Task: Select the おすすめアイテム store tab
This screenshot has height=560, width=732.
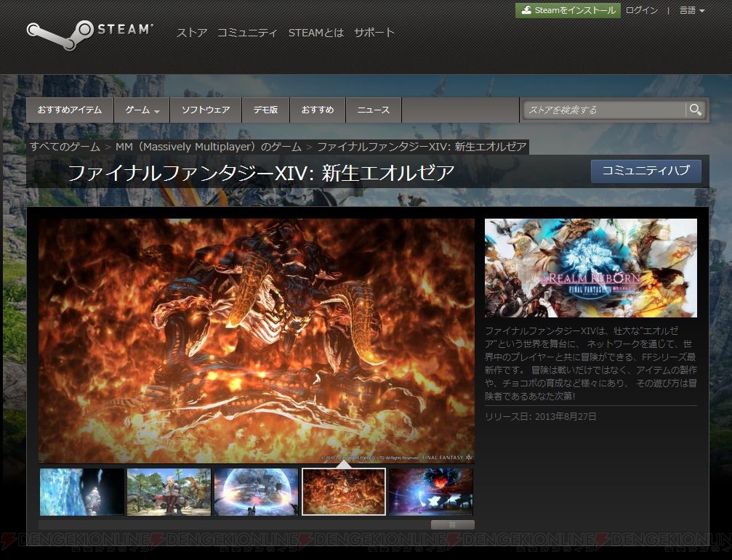Action: pyautogui.click(x=70, y=110)
